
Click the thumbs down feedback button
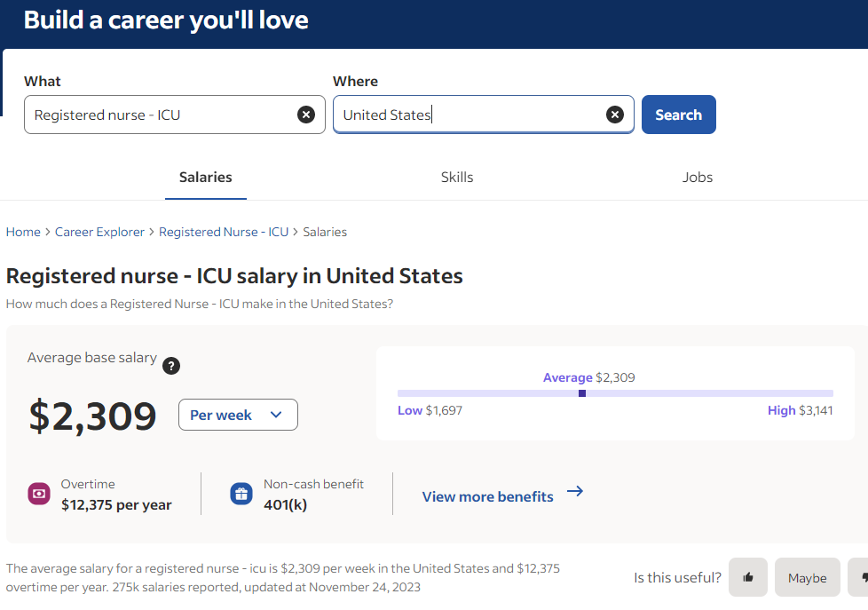point(857,577)
